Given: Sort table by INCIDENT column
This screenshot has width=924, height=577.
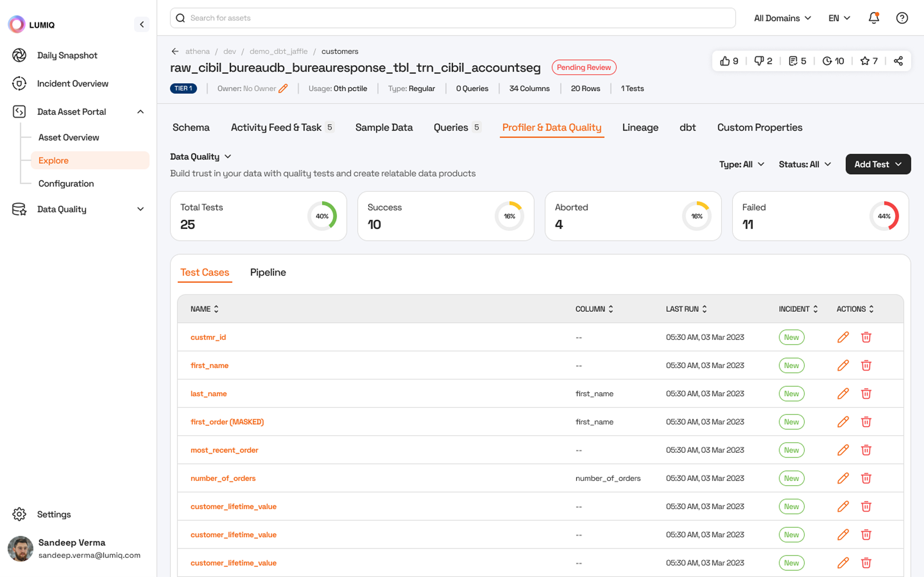Looking at the screenshot, I should pyautogui.click(x=815, y=309).
